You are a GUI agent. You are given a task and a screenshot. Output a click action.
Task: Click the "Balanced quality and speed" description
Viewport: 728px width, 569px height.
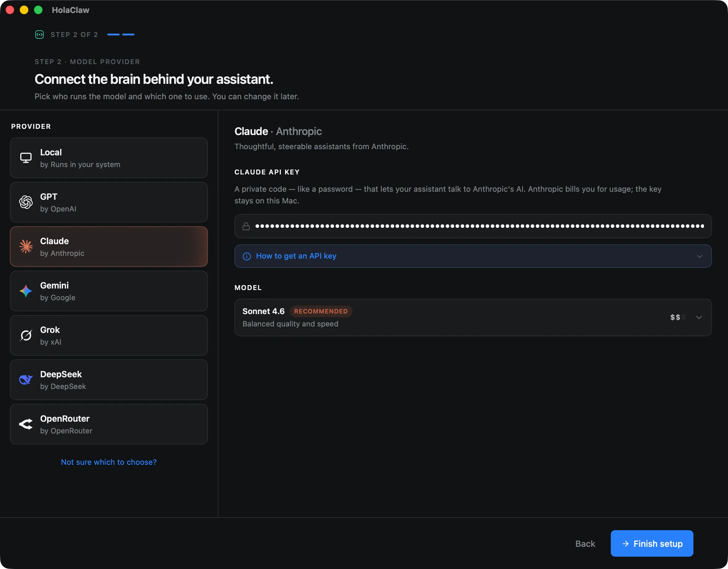(290, 324)
